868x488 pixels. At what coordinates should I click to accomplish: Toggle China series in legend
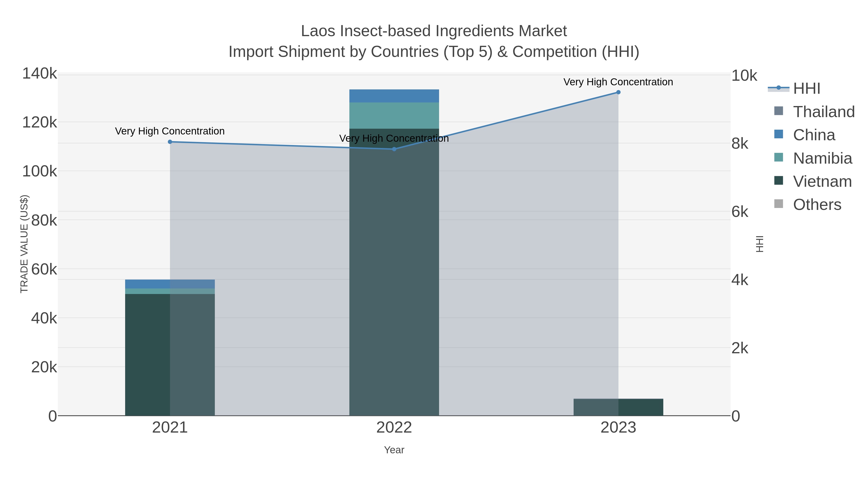click(x=805, y=135)
